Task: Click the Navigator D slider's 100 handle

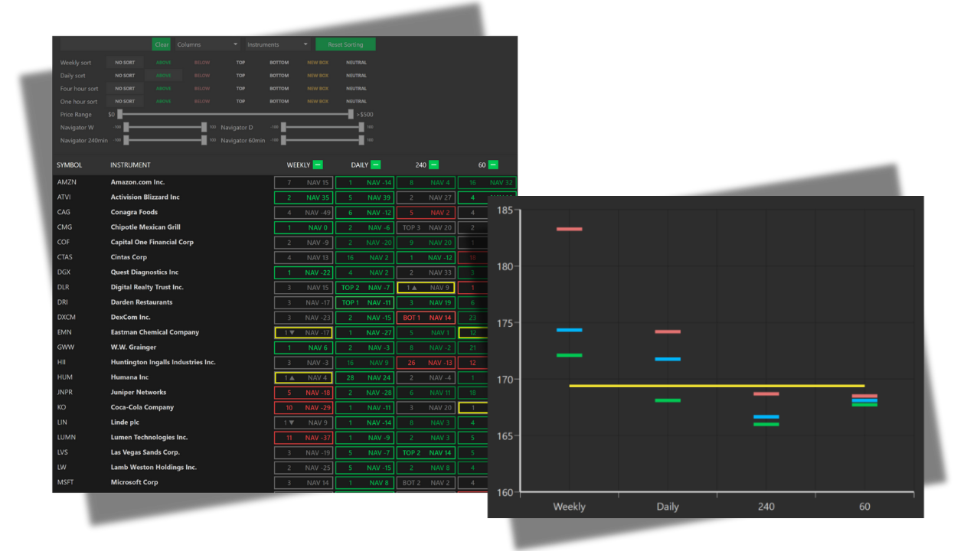Action: [362, 127]
